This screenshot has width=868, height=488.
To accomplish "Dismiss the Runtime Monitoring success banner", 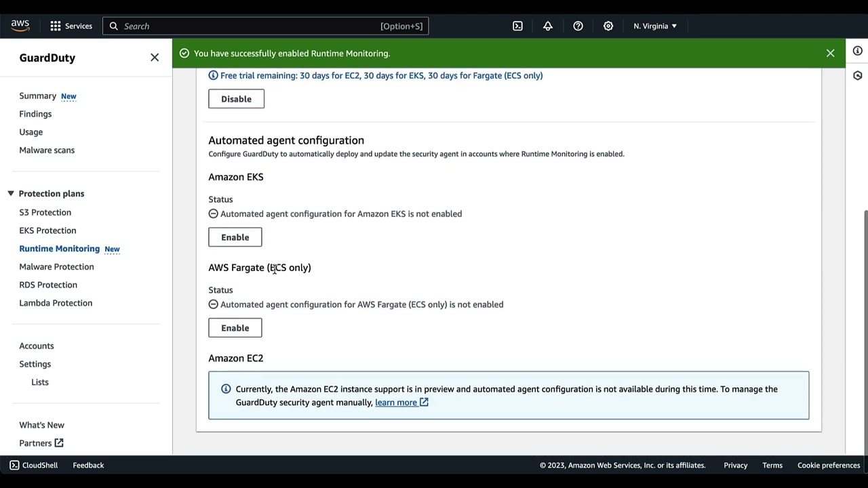I will (x=830, y=53).
